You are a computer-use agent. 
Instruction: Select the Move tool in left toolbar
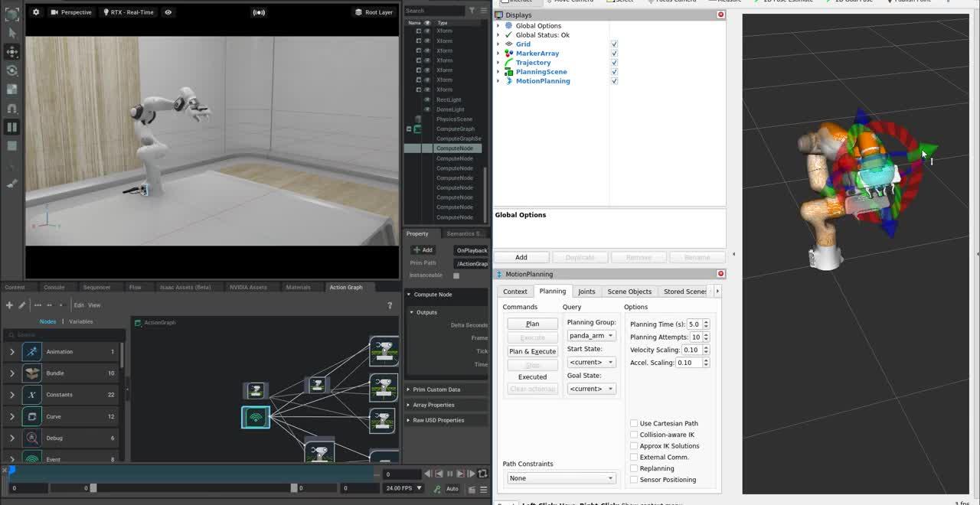point(11,51)
